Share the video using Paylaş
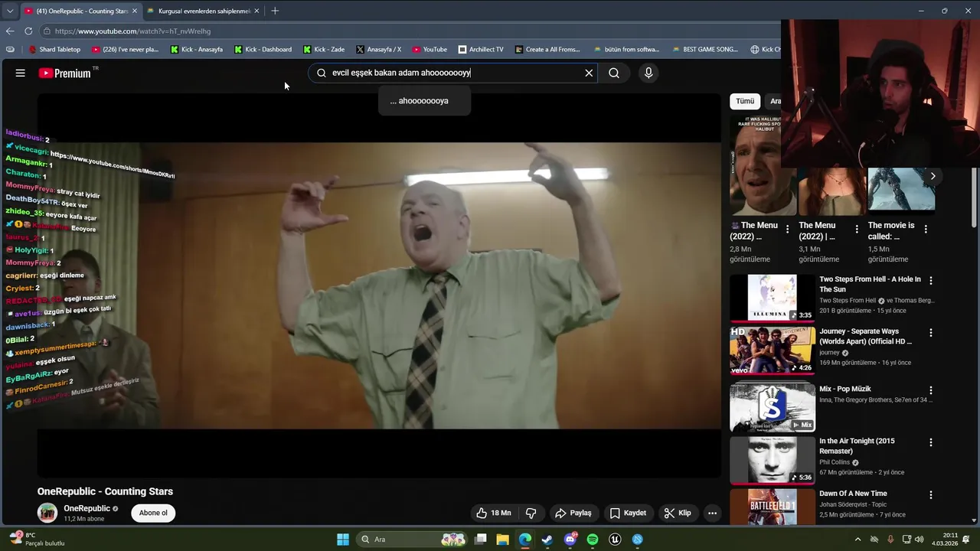 tap(573, 513)
